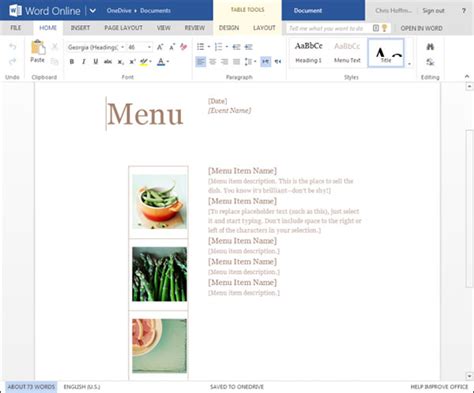Click ABOUT 73 WORDS in status bar

pos(31,387)
